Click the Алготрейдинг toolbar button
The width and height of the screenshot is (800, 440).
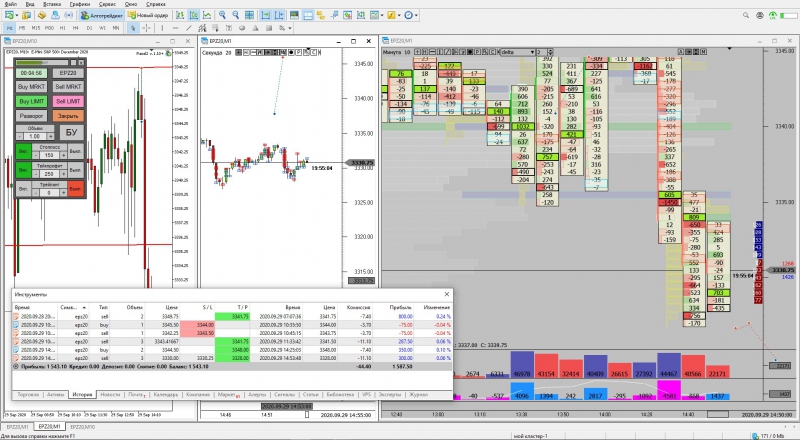tap(102, 15)
